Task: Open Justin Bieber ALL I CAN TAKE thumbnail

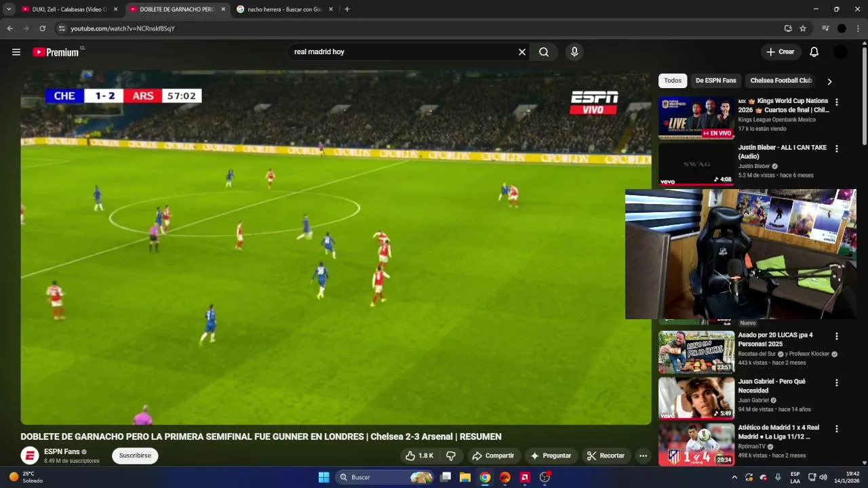Action: point(696,164)
